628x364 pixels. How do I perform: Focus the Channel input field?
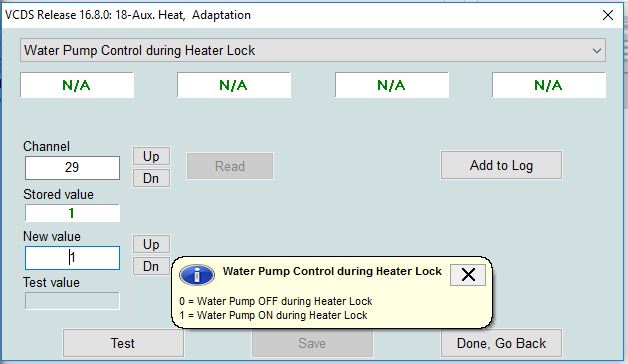point(72,167)
